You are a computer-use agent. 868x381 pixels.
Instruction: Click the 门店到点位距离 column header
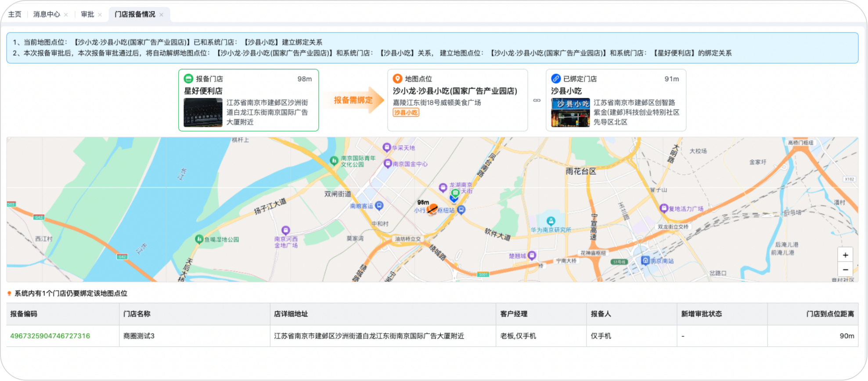[x=830, y=314]
